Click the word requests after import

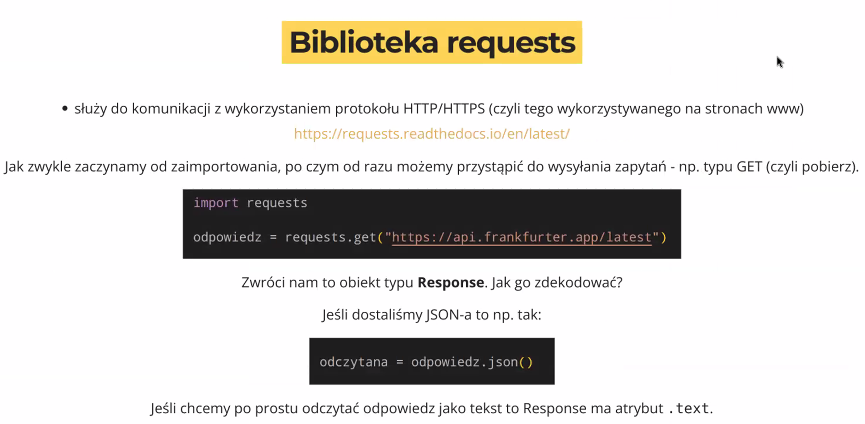277,202
